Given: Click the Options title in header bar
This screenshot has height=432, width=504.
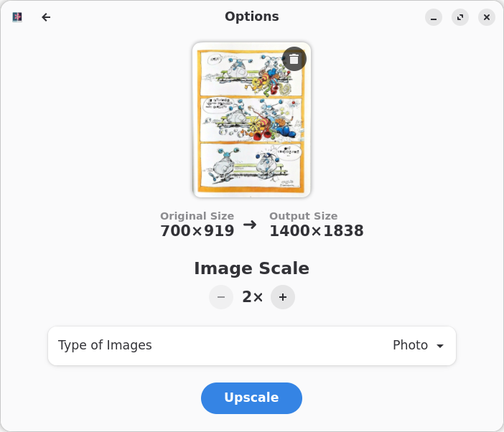Looking at the screenshot, I should click(251, 17).
